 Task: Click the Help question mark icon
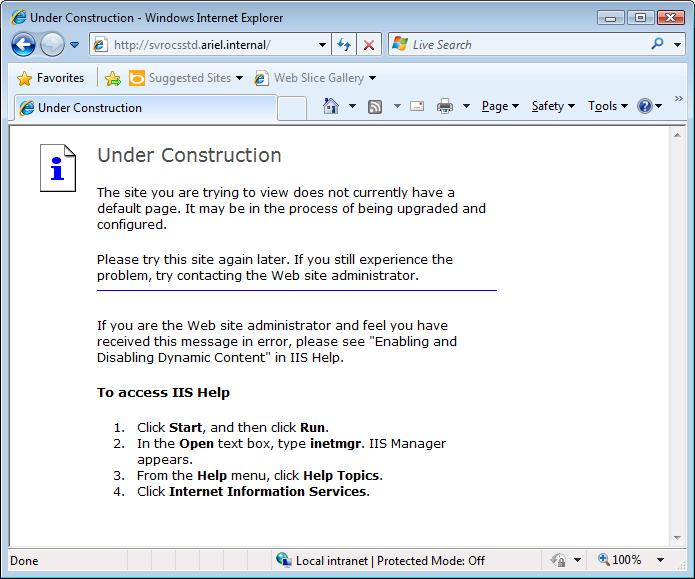coord(645,106)
